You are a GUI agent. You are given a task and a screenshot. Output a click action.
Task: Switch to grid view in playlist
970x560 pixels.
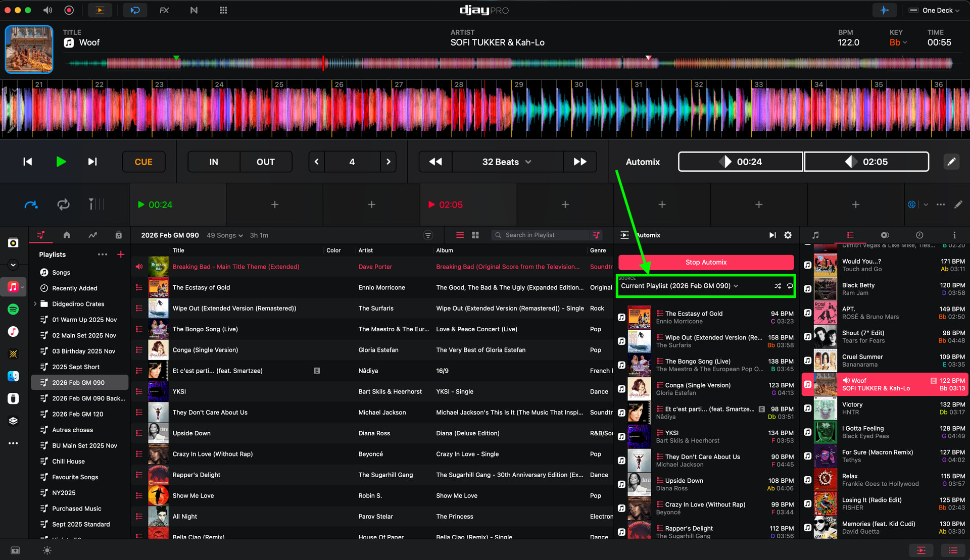tap(475, 235)
